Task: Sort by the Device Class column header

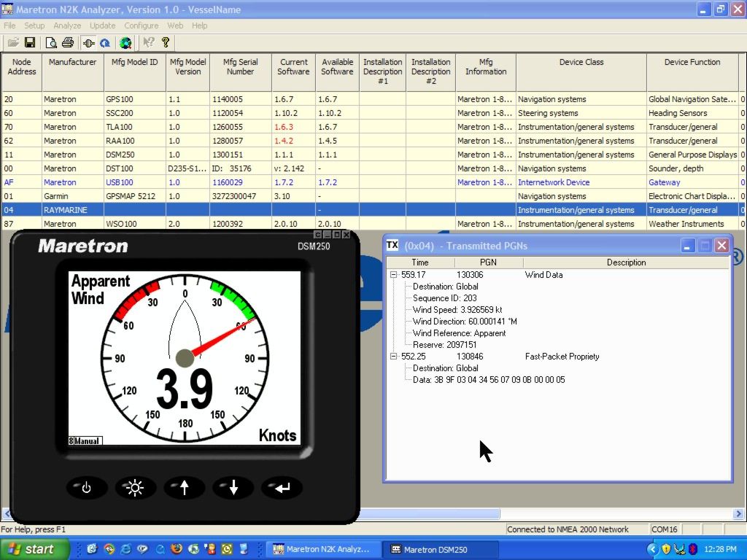Action: (581, 72)
